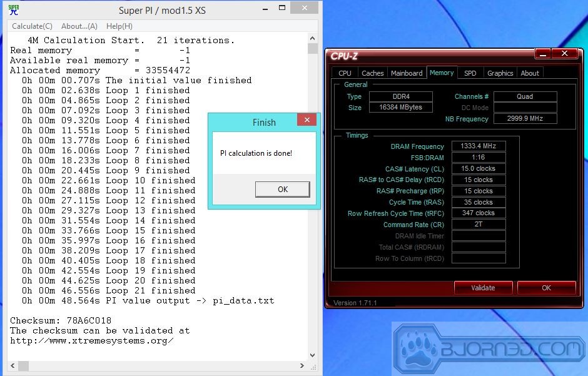Close the Finish dialog

click(x=307, y=120)
